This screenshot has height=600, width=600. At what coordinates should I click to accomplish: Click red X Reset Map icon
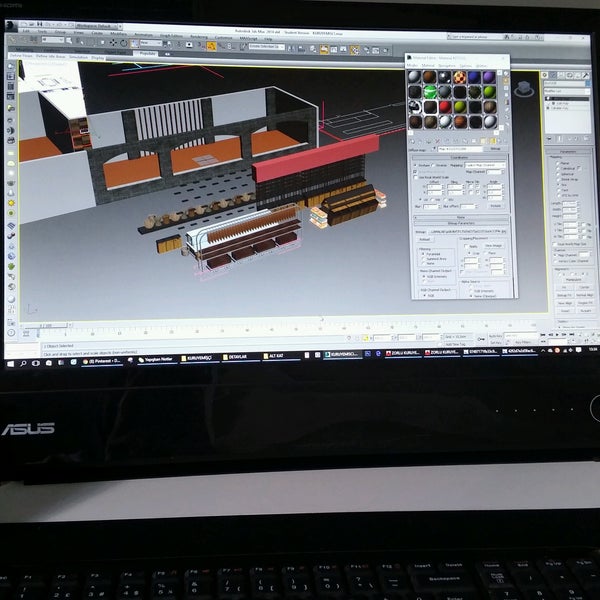pyautogui.click(x=437, y=141)
